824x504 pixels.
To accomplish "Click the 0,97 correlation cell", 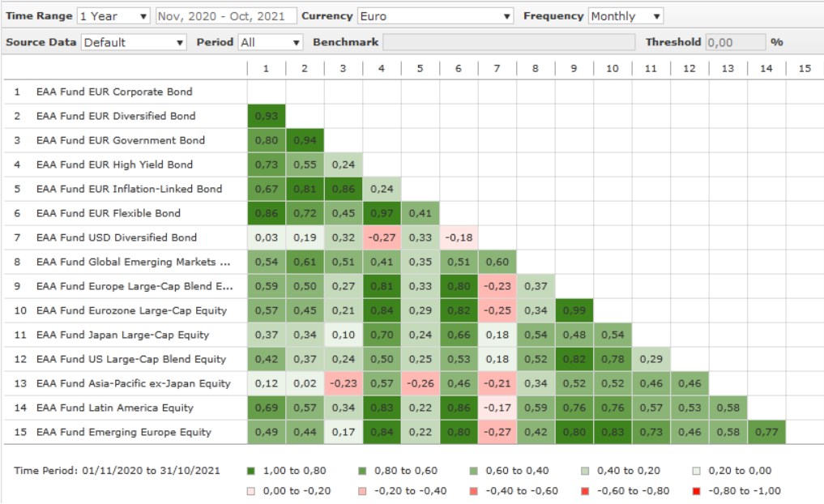I will [x=382, y=213].
